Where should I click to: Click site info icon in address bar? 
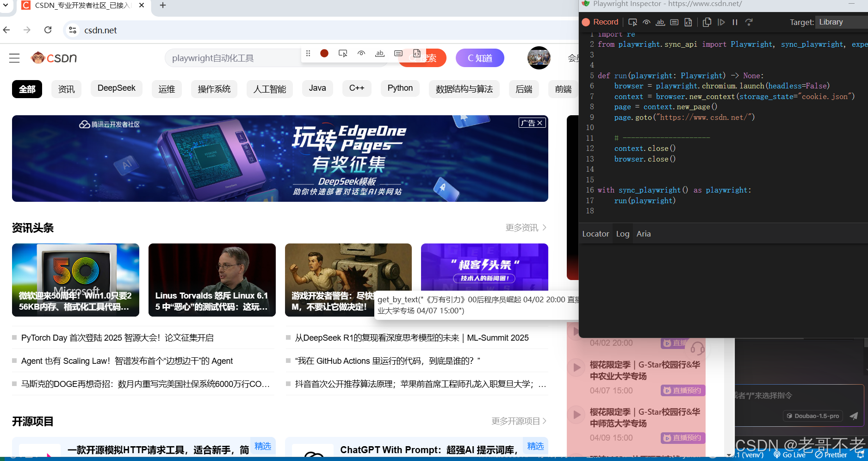[73, 30]
